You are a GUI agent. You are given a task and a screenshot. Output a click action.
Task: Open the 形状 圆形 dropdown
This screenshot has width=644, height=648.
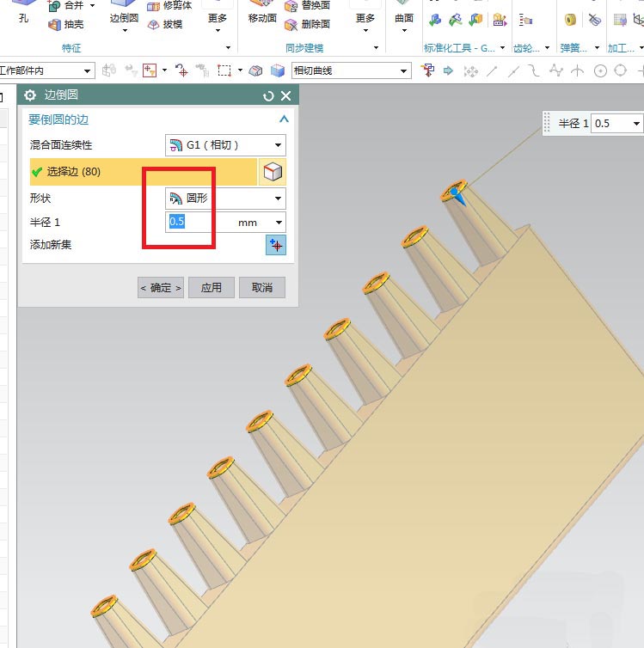pyautogui.click(x=225, y=199)
